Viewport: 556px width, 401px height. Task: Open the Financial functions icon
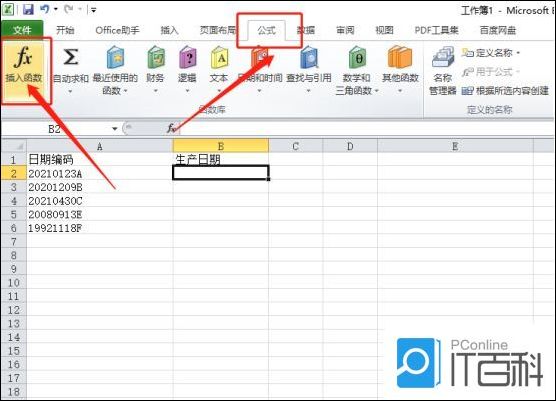[x=156, y=57]
